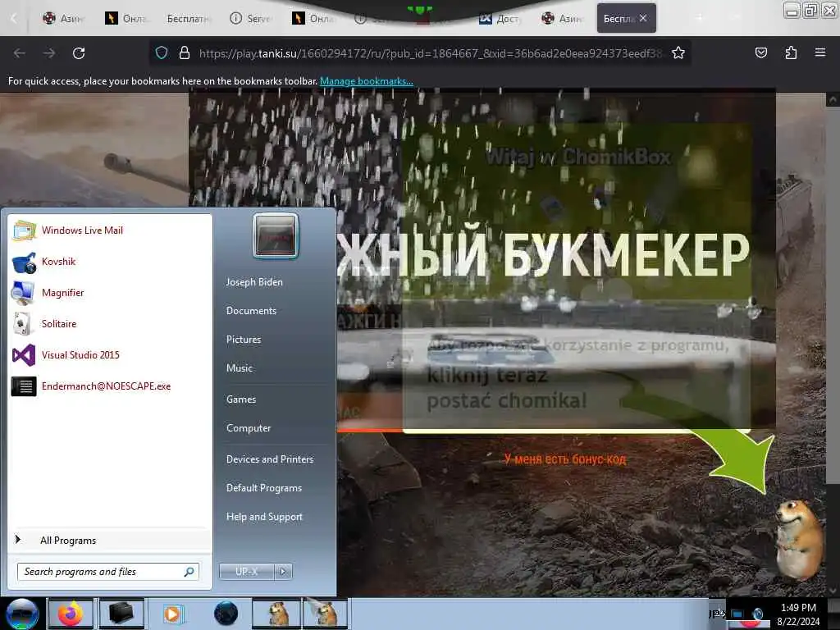Reload the current browser page
Screen dimensions: 840x630
point(79,53)
